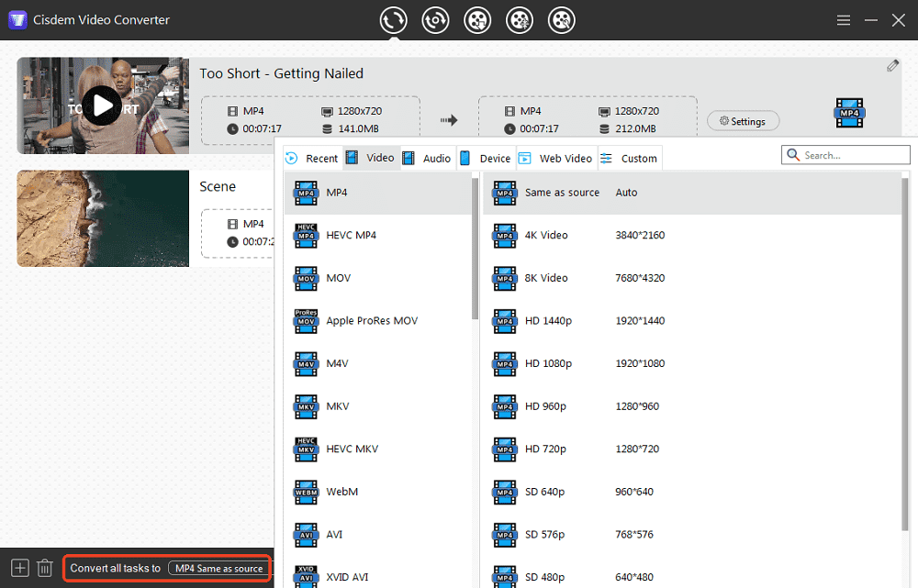Viewport: 918px width, 588px height.
Task: Open the fifth film reel toolbar icon
Action: (x=562, y=20)
